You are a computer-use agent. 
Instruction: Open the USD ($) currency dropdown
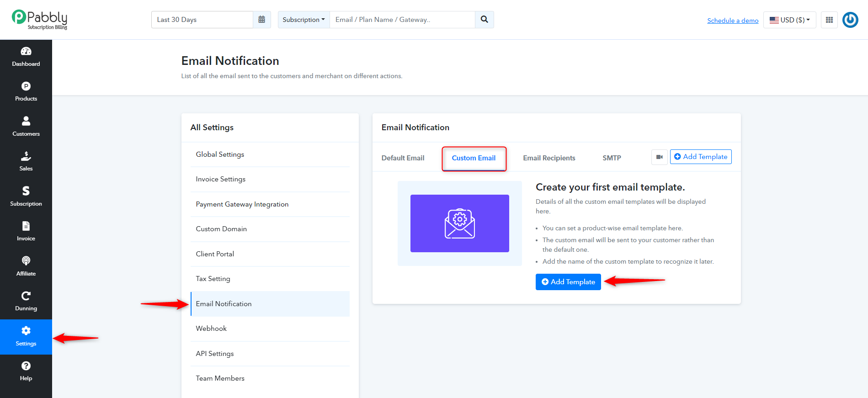coord(790,20)
